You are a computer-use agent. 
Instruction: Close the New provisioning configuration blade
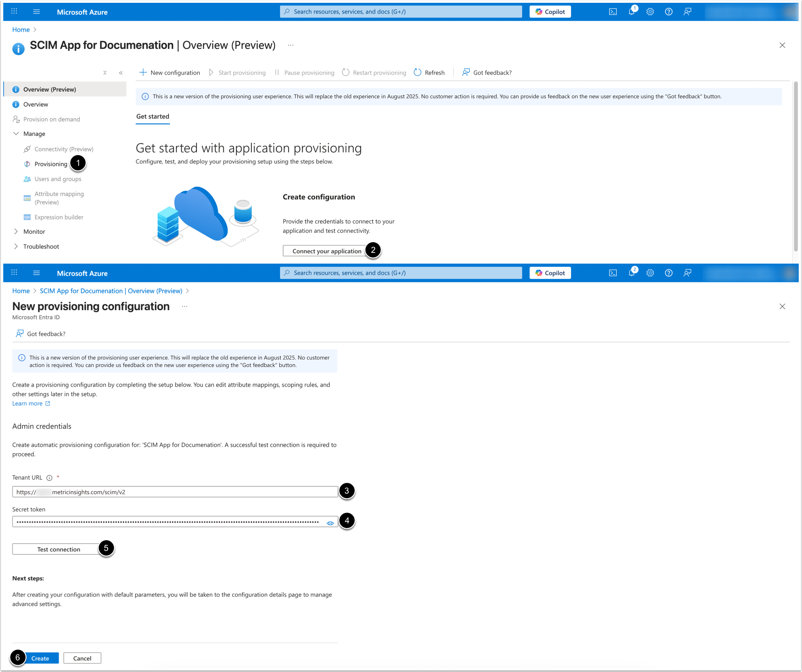tap(782, 306)
